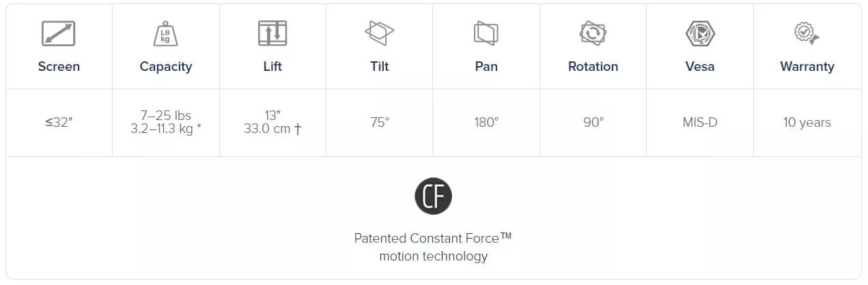
Task: Click the Capacity weight LB/kg icon
Action: pos(165,33)
